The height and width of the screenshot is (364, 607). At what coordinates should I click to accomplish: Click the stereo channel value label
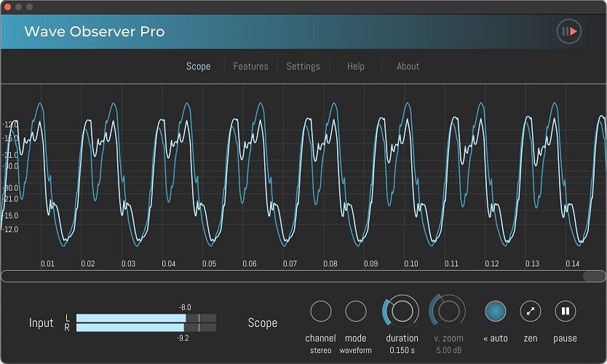pyautogui.click(x=320, y=350)
